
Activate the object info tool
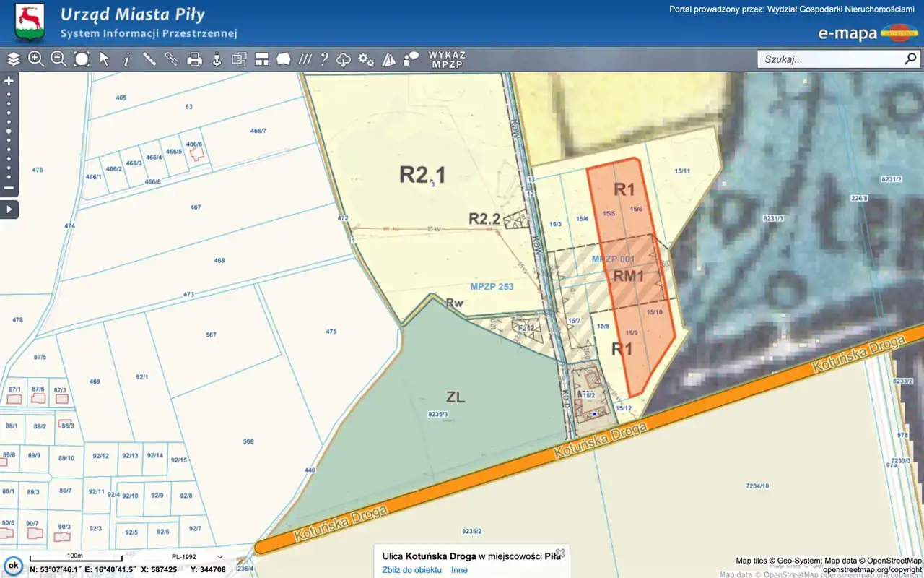pyautogui.click(x=127, y=59)
